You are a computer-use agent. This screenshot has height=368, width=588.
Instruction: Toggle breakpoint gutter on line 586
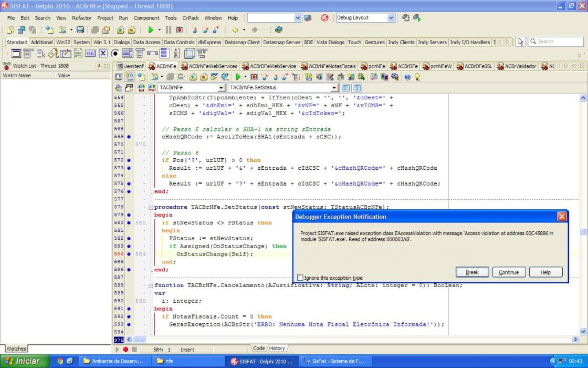tap(129, 270)
